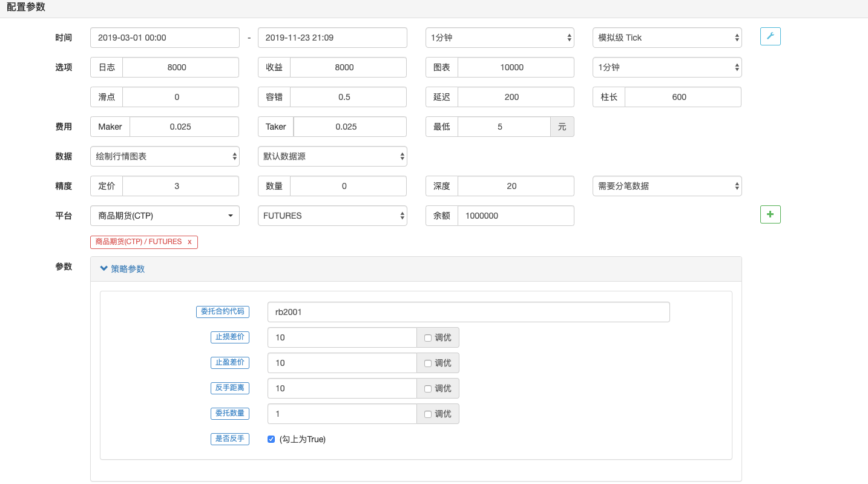Open the 需要分笔数据 dropdown

pyautogui.click(x=666, y=186)
